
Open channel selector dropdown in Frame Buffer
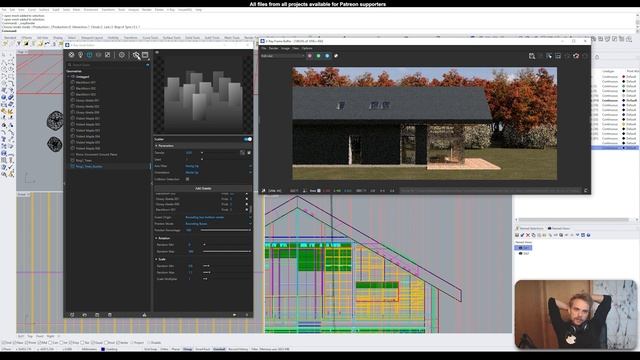282,56
